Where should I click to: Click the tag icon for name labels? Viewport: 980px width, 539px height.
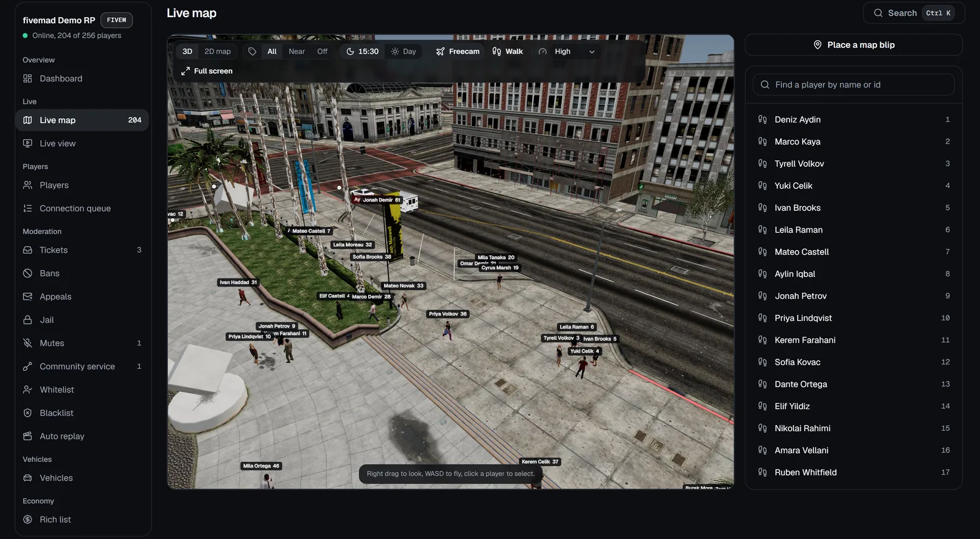pyautogui.click(x=252, y=51)
